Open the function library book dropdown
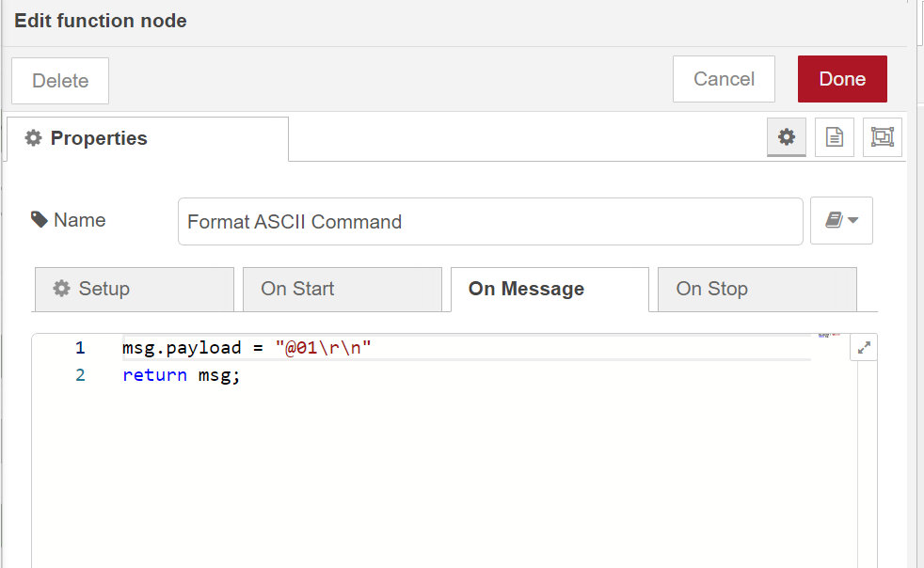This screenshot has height=568, width=924. [x=841, y=220]
